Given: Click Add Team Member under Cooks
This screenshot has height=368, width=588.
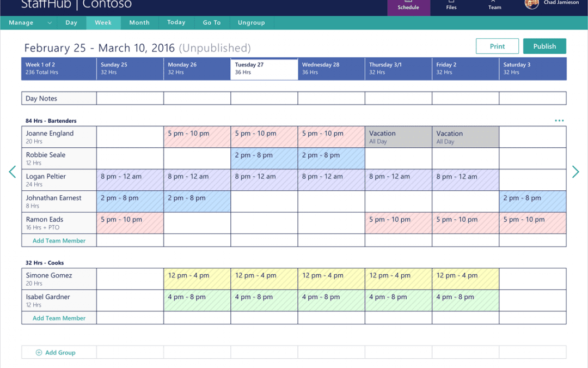Looking at the screenshot, I should tap(59, 317).
